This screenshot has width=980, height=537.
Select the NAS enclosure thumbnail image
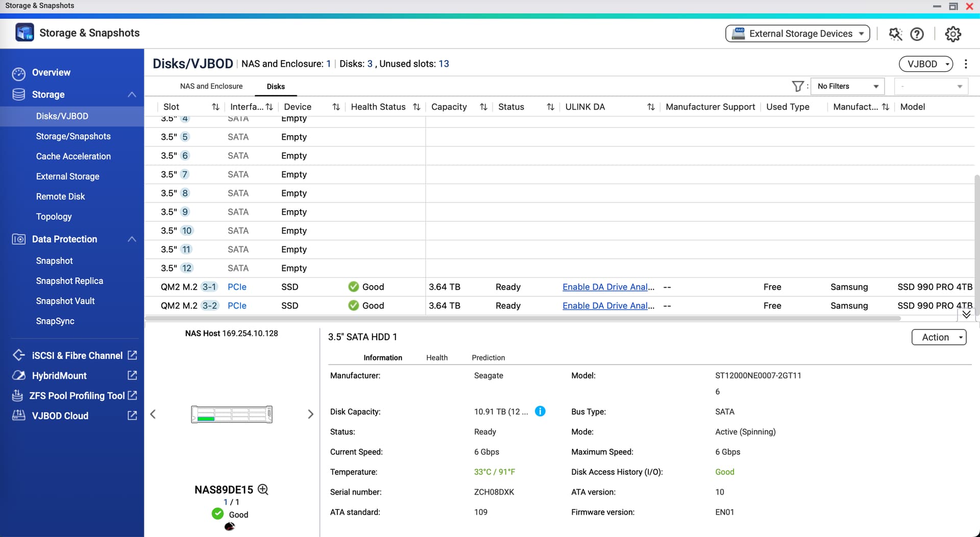click(x=232, y=414)
